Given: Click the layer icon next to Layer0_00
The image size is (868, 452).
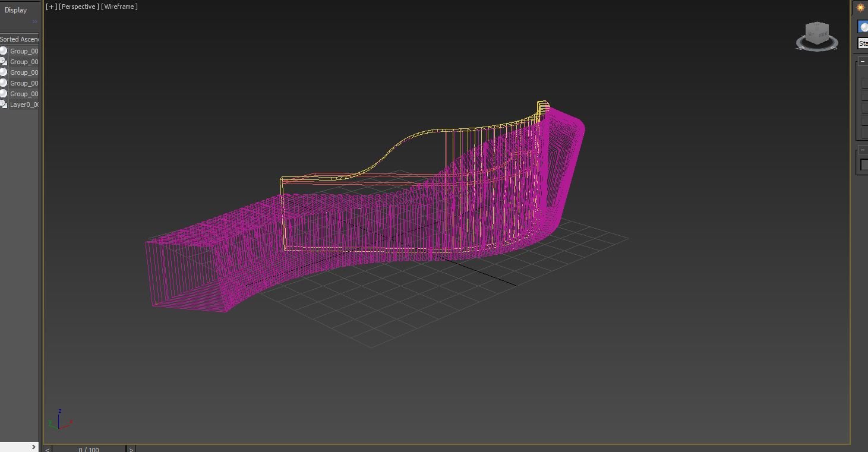Looking at the screenshot, I should pos(5,105).
